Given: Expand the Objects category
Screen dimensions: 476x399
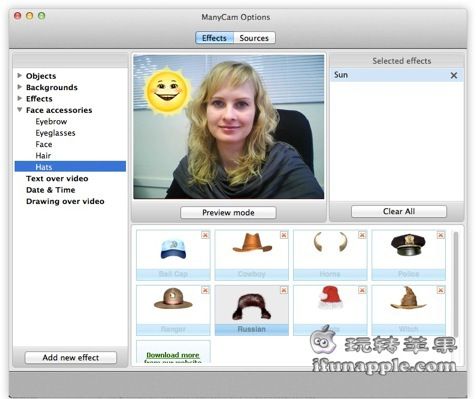Looking at the screenshot, I should tap(20, 76).
